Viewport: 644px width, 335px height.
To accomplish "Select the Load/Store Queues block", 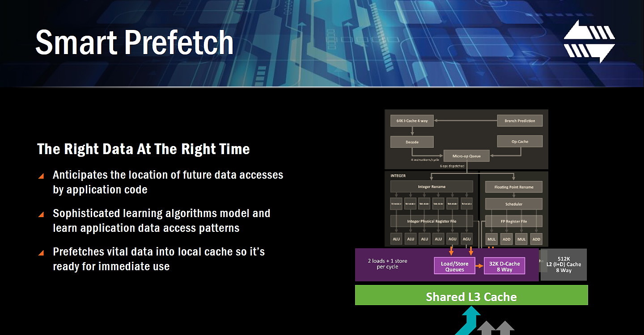I will [454, 266].
